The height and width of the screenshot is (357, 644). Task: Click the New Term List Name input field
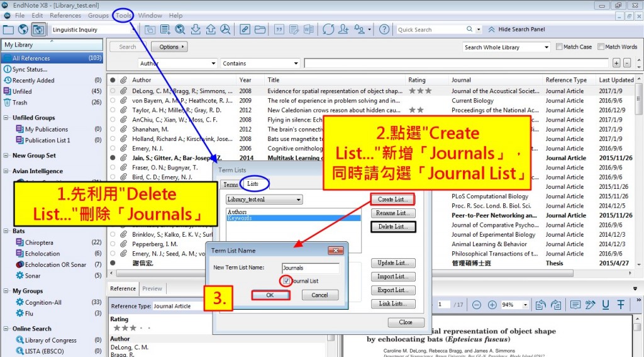[x=311, y=268]
